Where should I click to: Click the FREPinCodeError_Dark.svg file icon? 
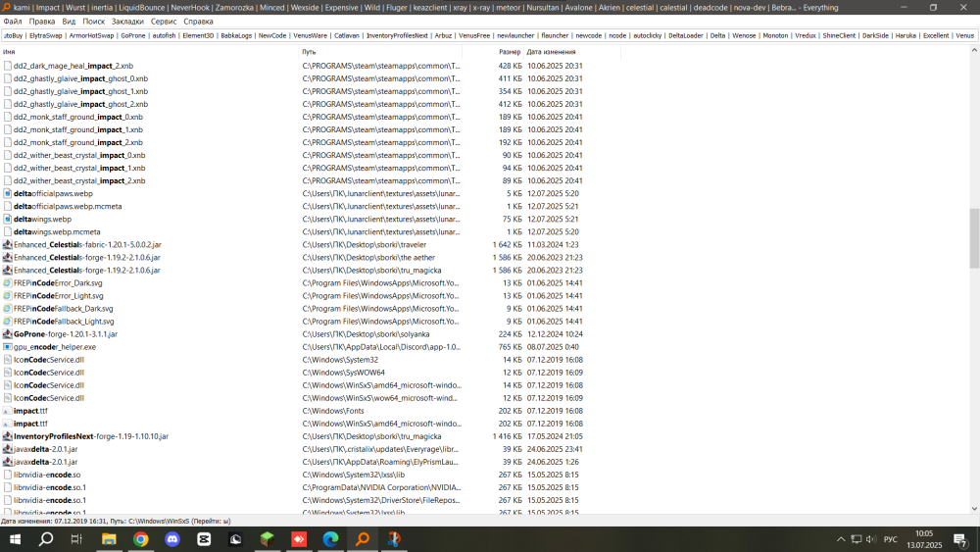pyautogui.click(x=8, y=283)
